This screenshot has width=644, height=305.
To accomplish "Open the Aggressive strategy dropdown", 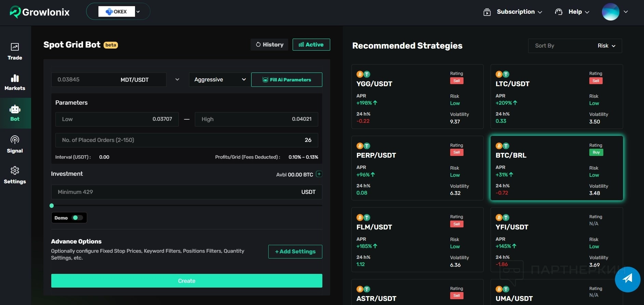I will coord(220,80).
